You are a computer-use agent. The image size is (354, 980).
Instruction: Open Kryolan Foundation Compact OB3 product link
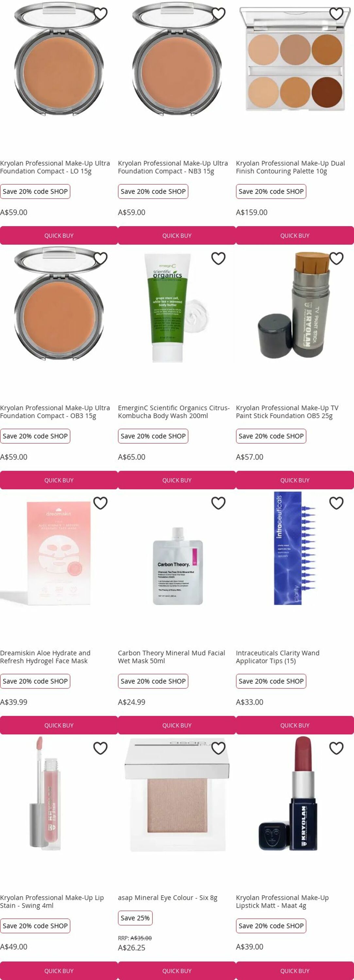[x=55, y=412]
